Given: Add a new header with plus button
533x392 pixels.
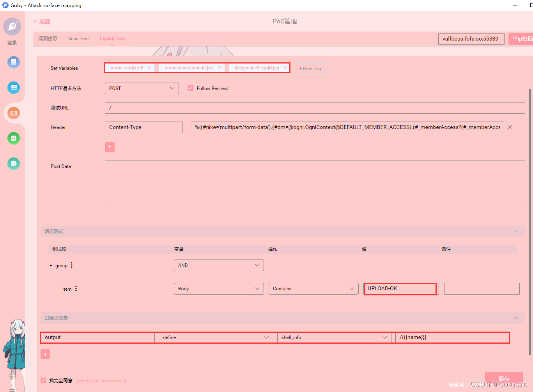Looking at the screenshot, I should tap(110, 147).
